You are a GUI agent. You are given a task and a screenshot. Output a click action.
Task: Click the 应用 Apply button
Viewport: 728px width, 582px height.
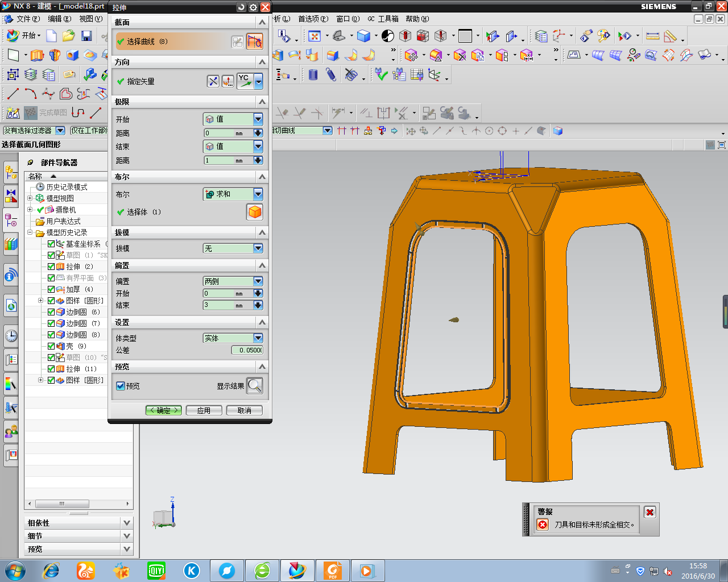(204, 410)
